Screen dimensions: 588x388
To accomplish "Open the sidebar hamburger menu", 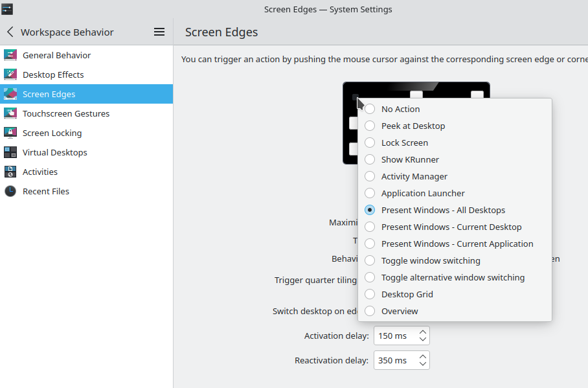I will (159, 32).
